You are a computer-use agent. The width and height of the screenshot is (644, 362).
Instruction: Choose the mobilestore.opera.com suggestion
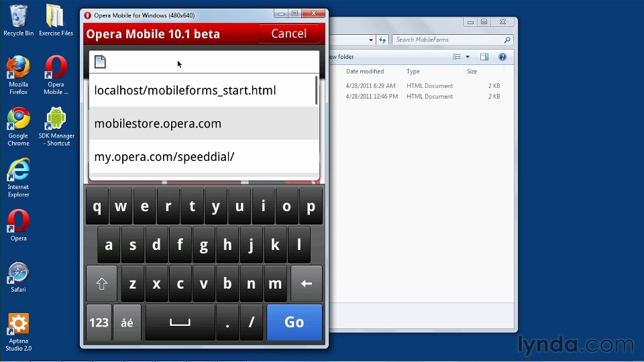coord(204,123)
